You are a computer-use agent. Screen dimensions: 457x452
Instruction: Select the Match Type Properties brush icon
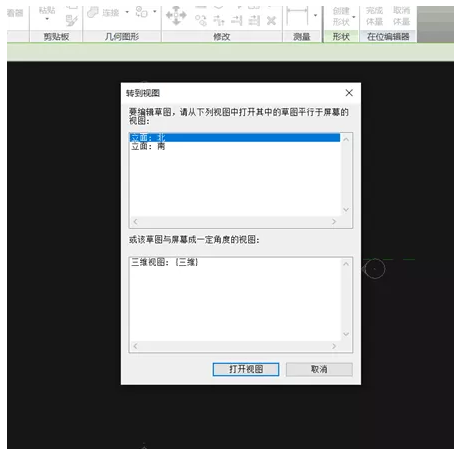tap(71, 21)
